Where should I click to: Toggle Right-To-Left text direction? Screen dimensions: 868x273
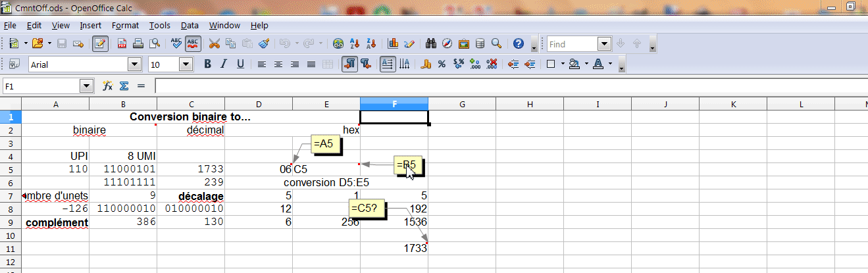[x=366, y=64]
